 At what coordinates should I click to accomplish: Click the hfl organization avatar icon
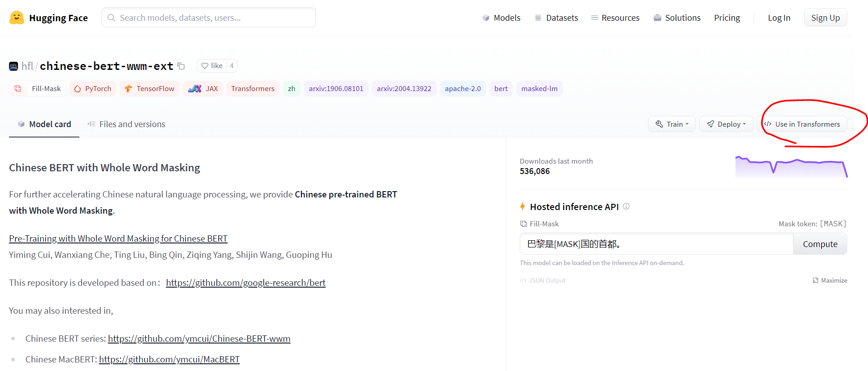14,66
